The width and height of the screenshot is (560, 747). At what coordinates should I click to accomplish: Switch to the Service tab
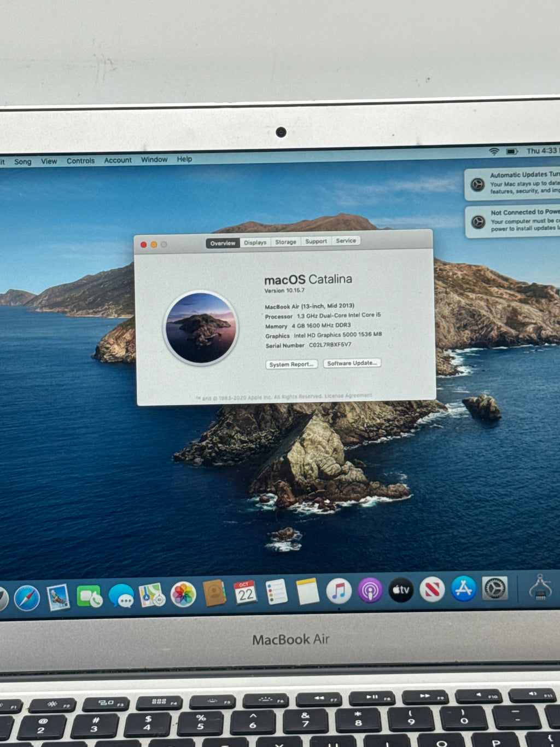[x=346, y=241]
